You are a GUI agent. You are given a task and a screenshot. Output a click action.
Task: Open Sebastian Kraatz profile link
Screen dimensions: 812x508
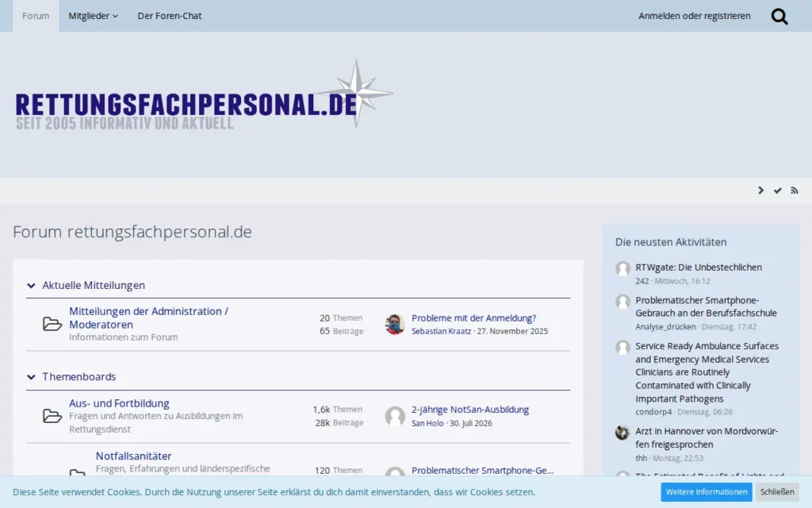(x=441, y=331)
